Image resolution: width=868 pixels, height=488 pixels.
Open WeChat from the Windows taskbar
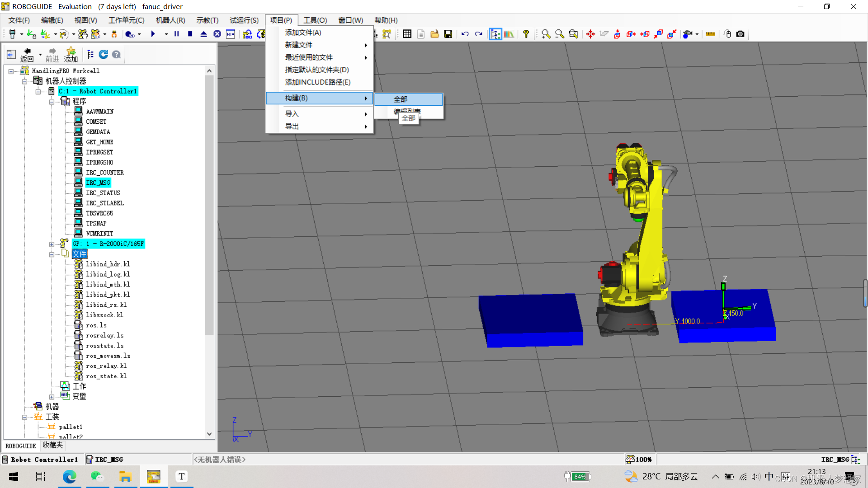[x=97, y=477]
